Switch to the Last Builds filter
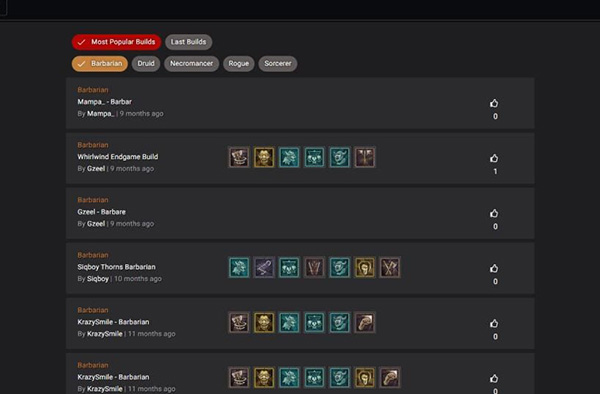 pos(189,42)
